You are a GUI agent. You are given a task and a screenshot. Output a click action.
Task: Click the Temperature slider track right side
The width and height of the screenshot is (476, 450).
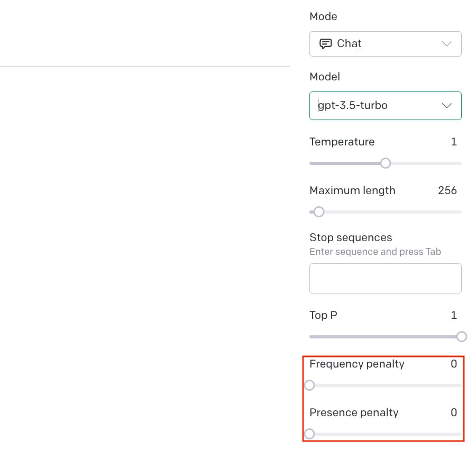(x=426, y=163)
